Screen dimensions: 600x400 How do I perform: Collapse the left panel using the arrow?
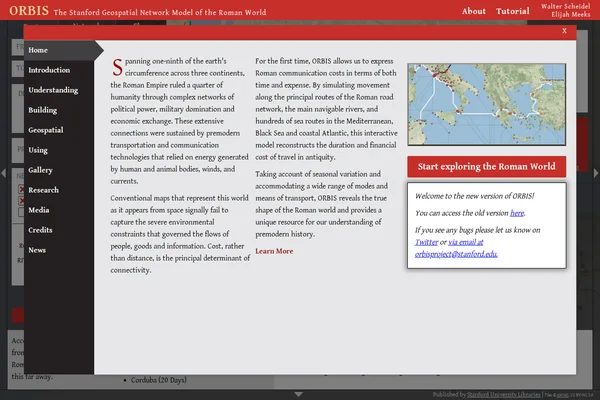(3, 174)
